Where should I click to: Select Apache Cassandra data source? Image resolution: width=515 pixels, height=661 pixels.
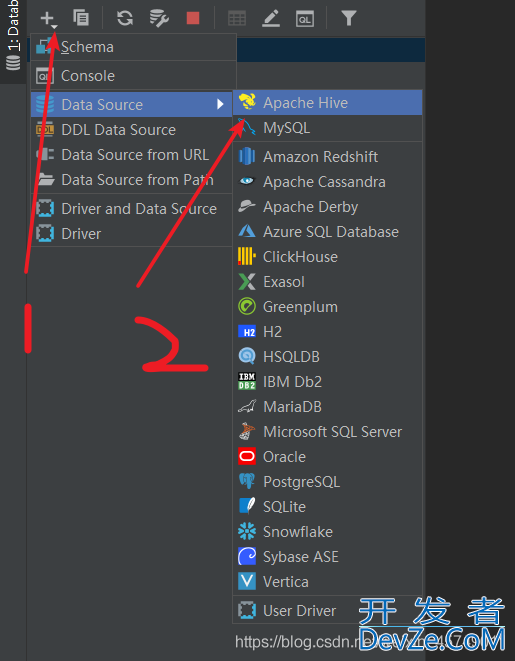(327, 182)
